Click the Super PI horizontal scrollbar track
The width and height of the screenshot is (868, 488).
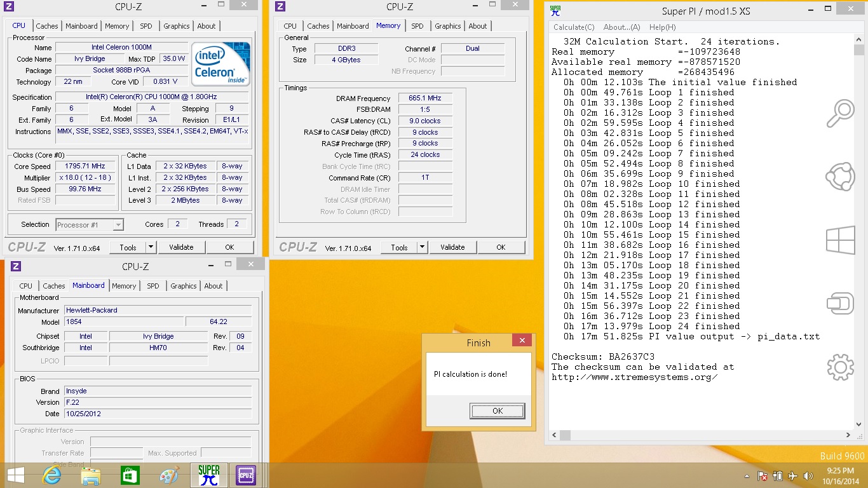tap(701, 435)
